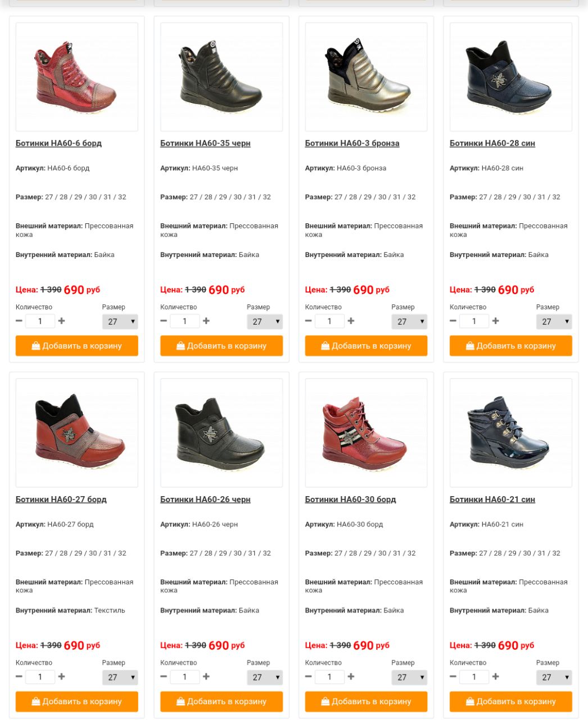Click plus icon for НА60-30 борд quantity

[351, 677]
